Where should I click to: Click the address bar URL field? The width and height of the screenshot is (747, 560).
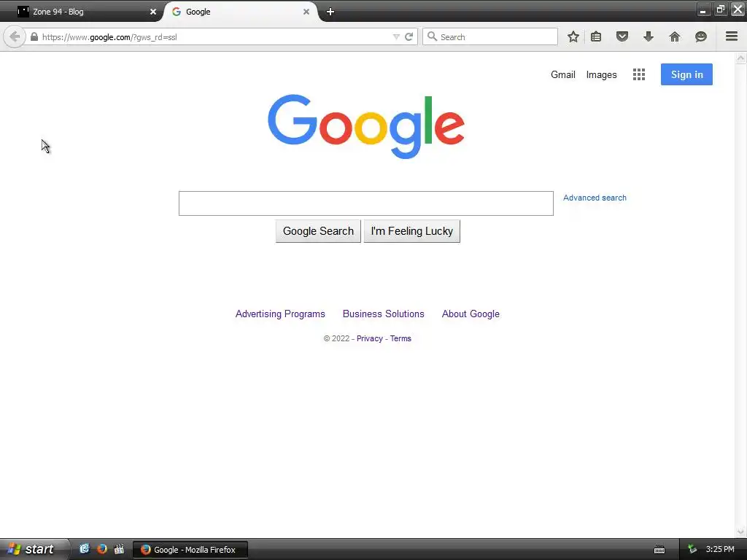[x=214, y=36]
